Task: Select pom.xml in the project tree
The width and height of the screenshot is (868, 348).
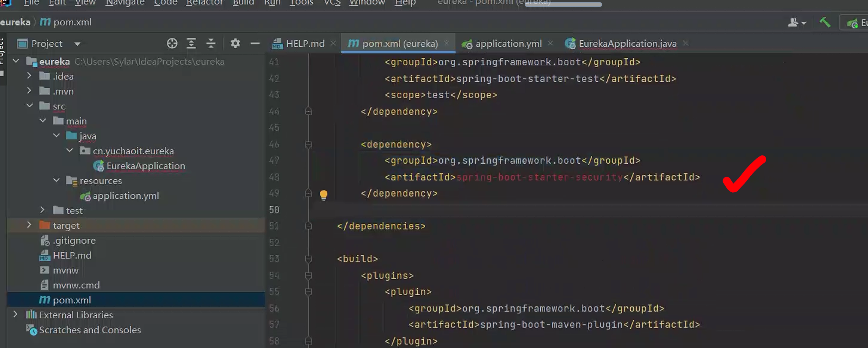Action: click(72, 300)
